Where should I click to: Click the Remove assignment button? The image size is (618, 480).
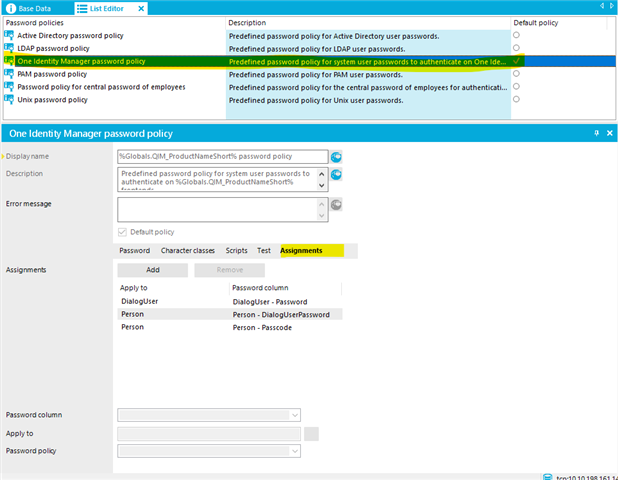pos(229,270)
